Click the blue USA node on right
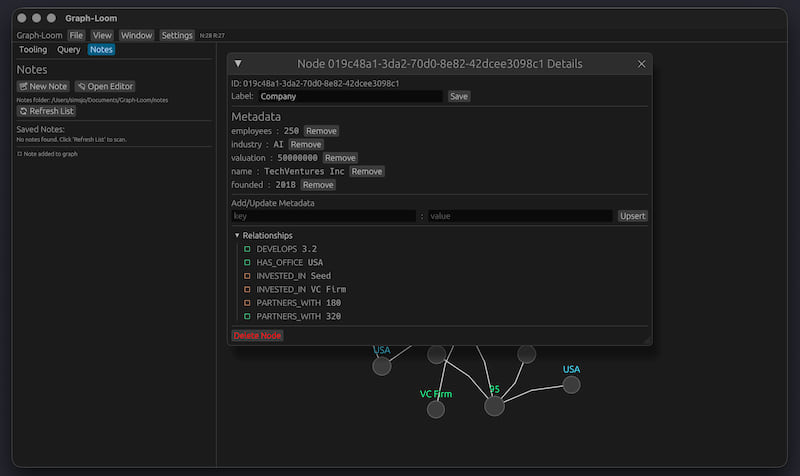This screenshot has width=800, height=476. pos(571,385)
